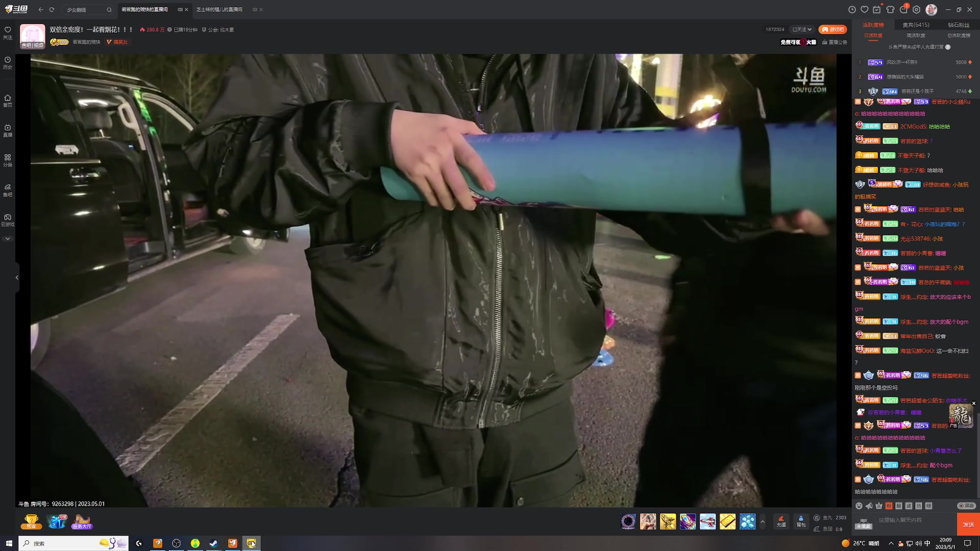
Task: Click the crown noble barrage icon in chat bar
Action: [x=879, y=506]
